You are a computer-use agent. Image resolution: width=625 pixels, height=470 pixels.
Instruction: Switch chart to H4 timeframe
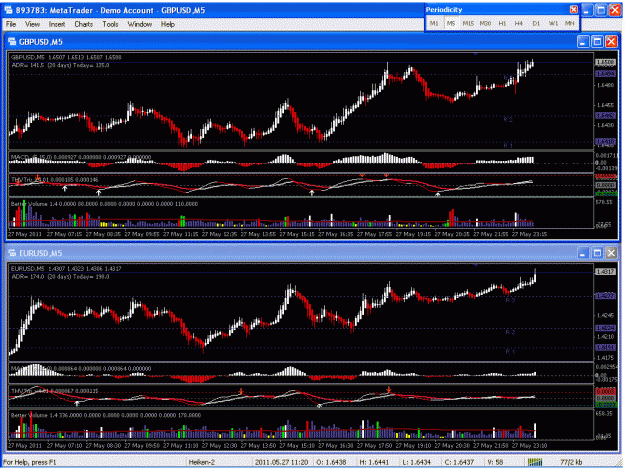pos(519,24)
